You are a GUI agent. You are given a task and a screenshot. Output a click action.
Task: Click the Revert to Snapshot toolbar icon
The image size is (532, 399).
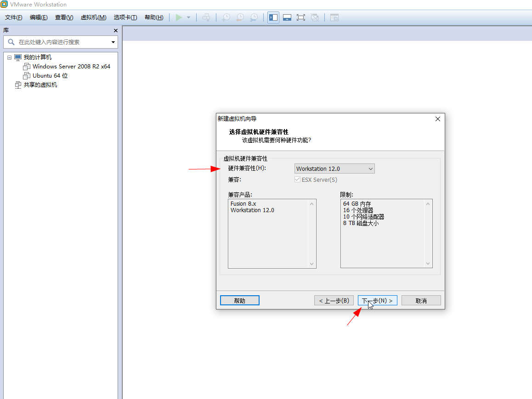[240, 17]
